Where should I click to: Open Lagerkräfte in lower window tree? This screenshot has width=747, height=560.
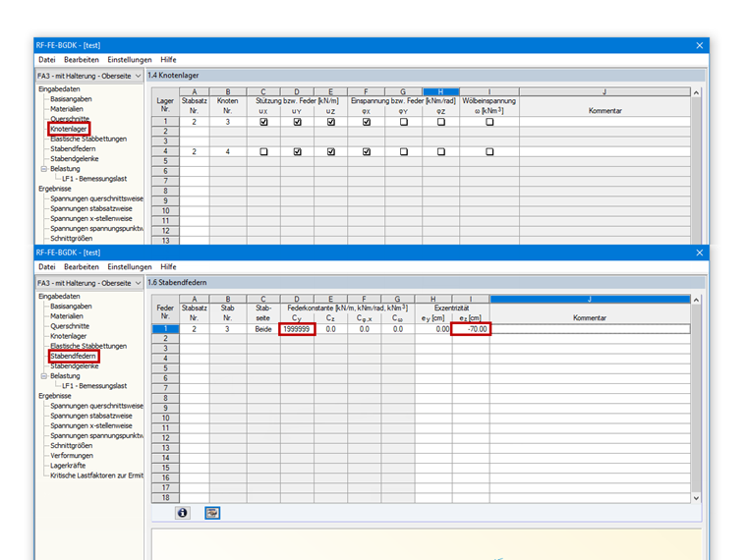click(68, 466)
